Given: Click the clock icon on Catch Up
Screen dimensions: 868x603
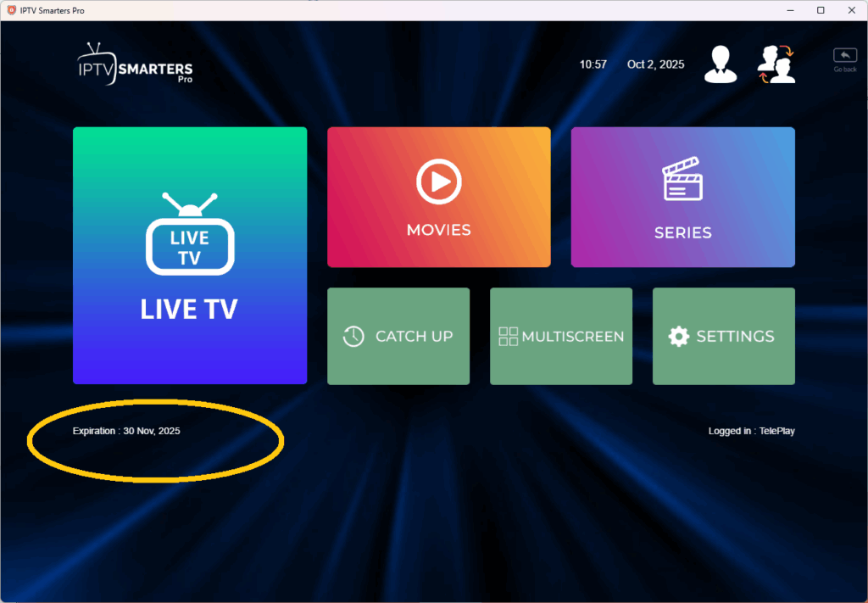Looking at the screenshot, I should click(x=353, y=337).
